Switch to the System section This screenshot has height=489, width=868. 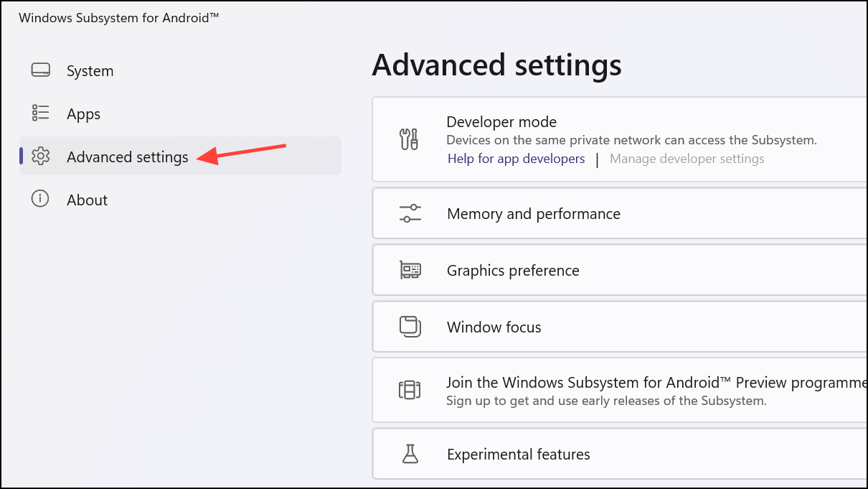[90, 70]
